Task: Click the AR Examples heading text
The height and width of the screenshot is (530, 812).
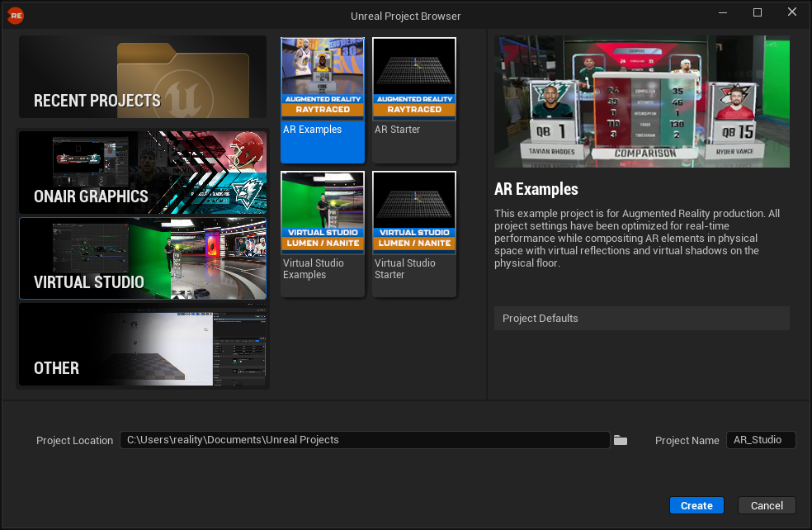Action: (536, 190)
